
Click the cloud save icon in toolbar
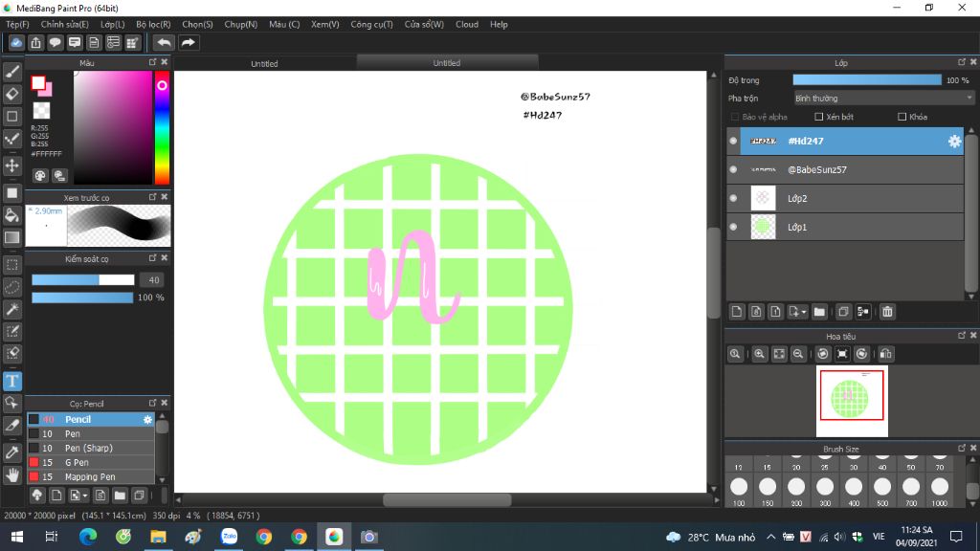pos(16,42)
